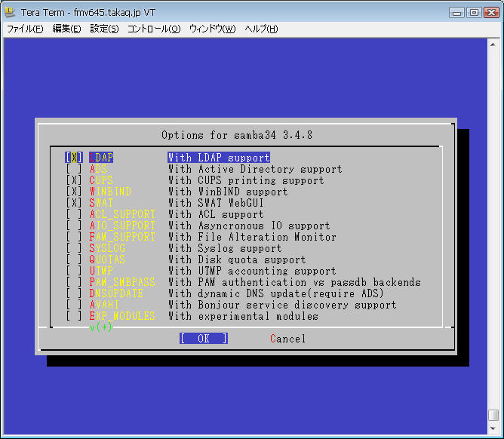Click 'With experimental modules' description

coord(243,316)
